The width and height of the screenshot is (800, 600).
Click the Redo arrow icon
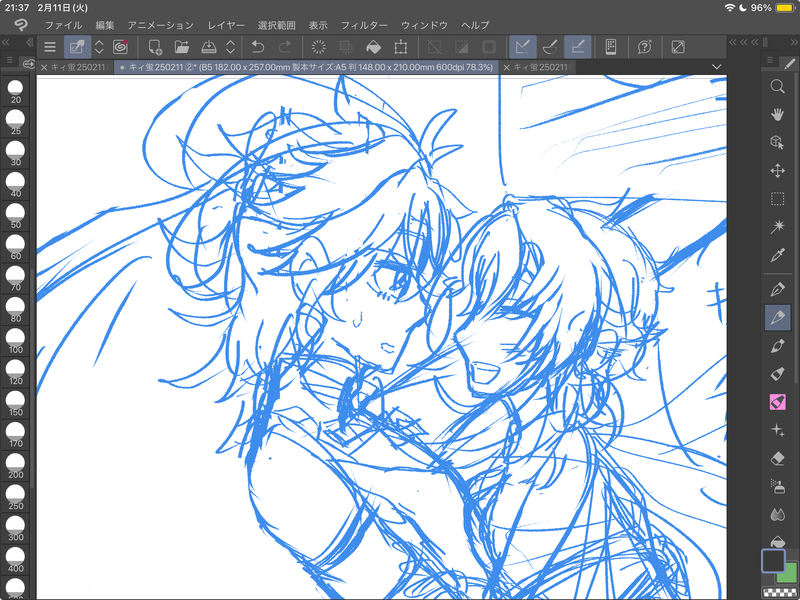coord(285,47)
